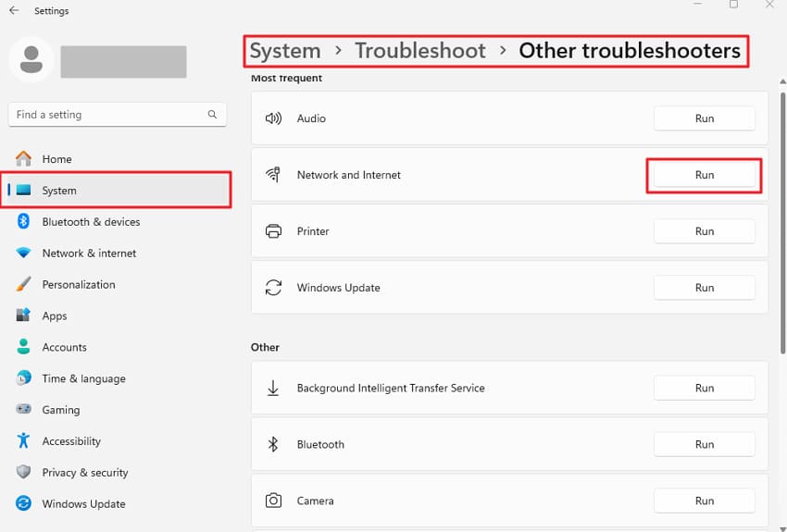The image size is (787, 532).
Task: Click the user profile avatar icon
Action: [x=31, y=59]
